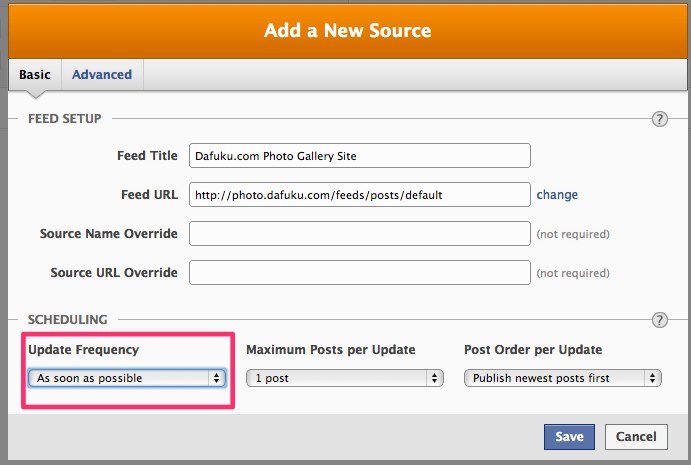Open the Post Order per Update dropdown
691x465 pixels.
click(x=563, y=378)
